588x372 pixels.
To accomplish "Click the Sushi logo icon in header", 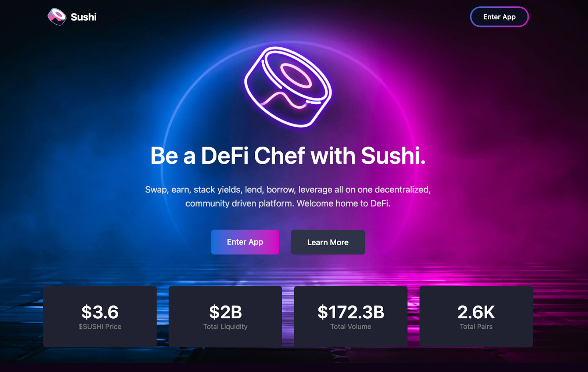I will [x=57, y=17].
